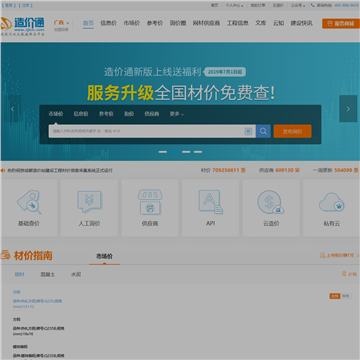Open the 询价圈 navigation item

click(x=178, y=23)
